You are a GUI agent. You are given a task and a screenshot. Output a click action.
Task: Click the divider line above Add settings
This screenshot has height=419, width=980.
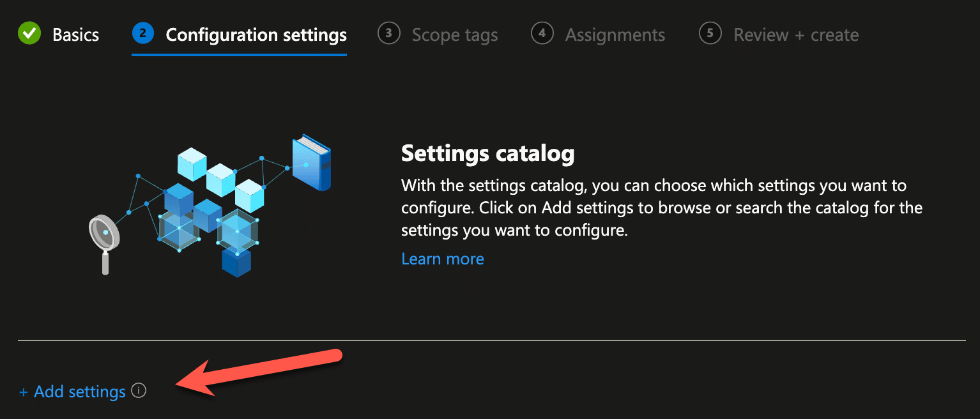click(490, 339)
